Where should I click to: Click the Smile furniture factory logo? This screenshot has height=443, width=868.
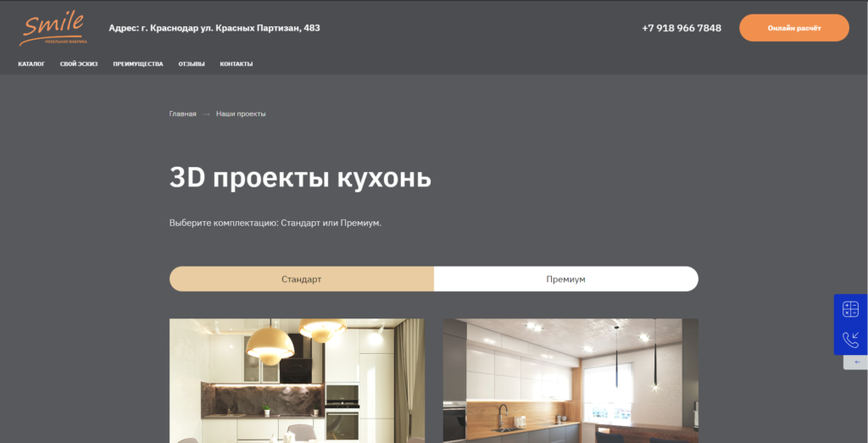pos(53,30)
